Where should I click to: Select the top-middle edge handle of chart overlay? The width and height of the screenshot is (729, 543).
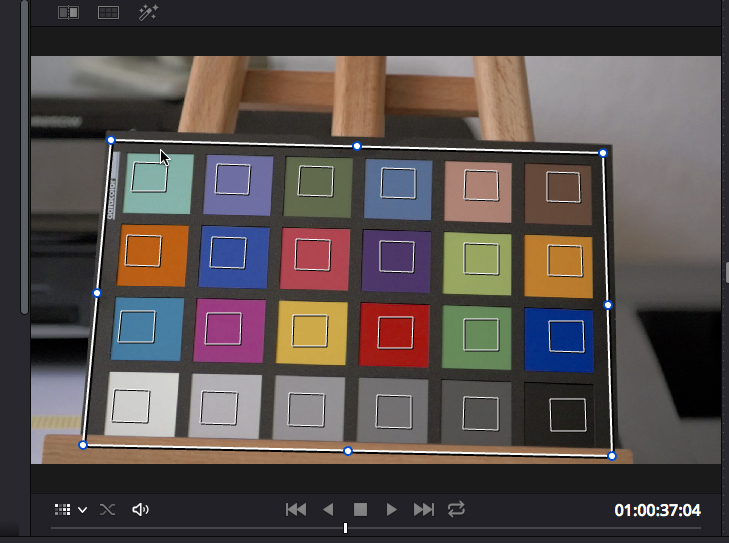(x=357, y=146)
